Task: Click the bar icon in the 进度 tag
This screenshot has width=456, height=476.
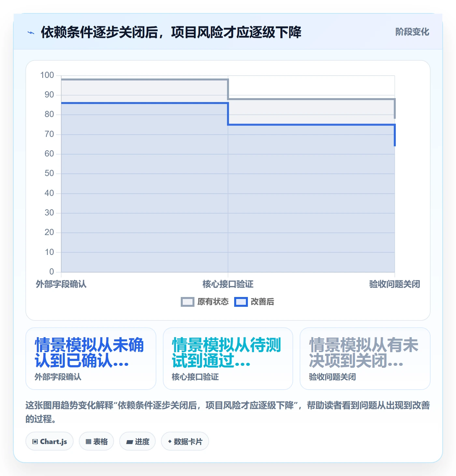Action: pyautogui.click(x=130, y=442)
